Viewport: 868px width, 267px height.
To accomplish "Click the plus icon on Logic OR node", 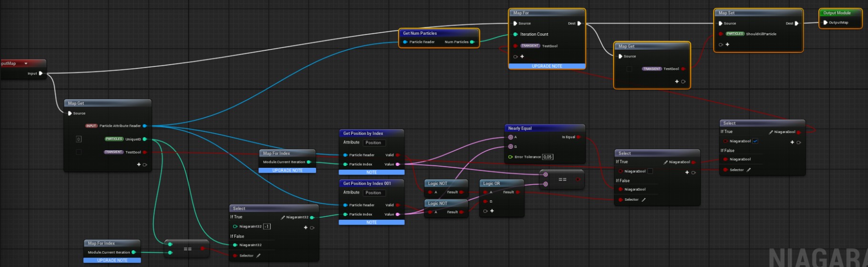I will (x=492, y=211).
